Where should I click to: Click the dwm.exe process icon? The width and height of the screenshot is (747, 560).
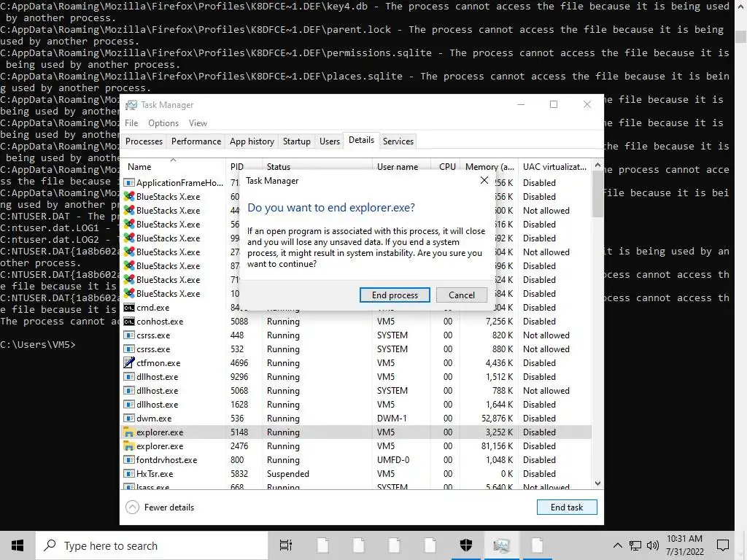coord(128,418)
